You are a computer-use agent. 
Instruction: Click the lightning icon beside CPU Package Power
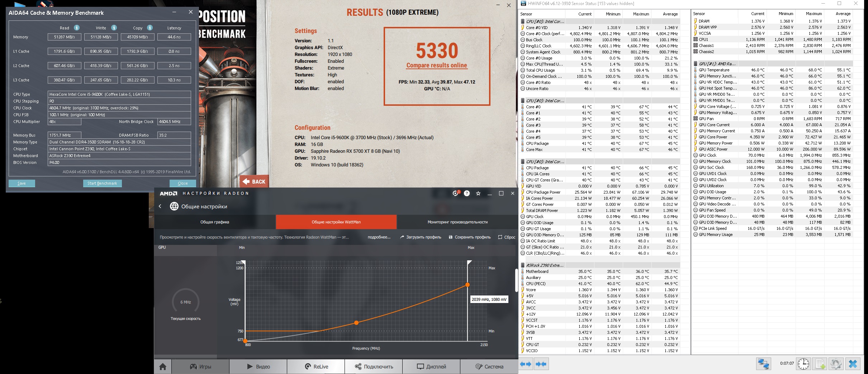pos(523,192)
